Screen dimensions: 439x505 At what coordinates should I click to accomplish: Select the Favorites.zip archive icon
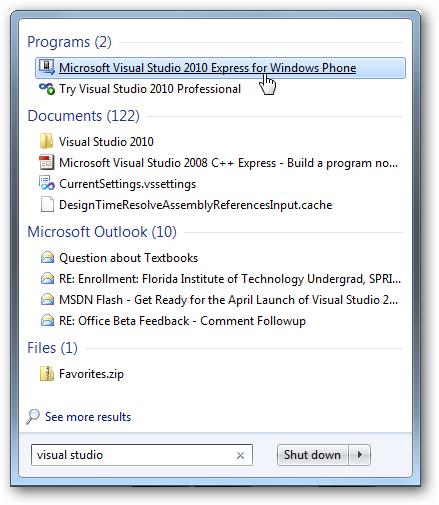pos(47,374)
